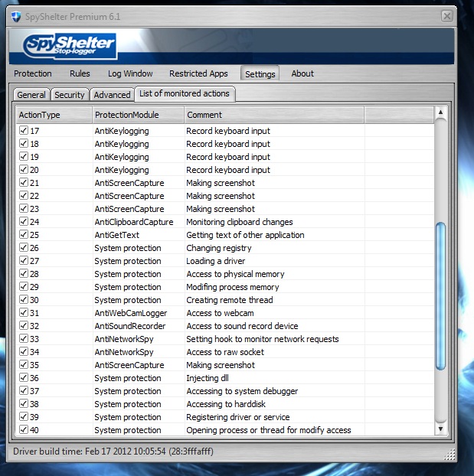Click the vertical scrollbar thumb
474x476 pixels.
point(440,296)
